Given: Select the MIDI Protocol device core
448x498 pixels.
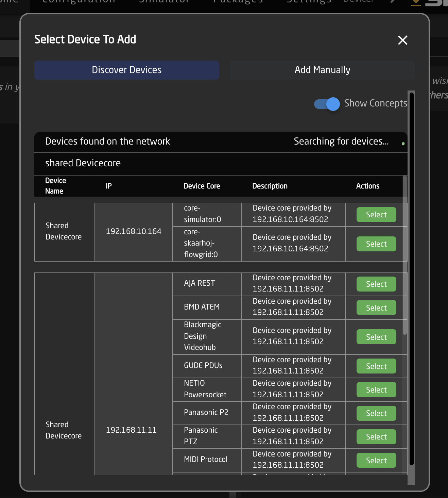Looking at the screenshot, I should (376, 461).
